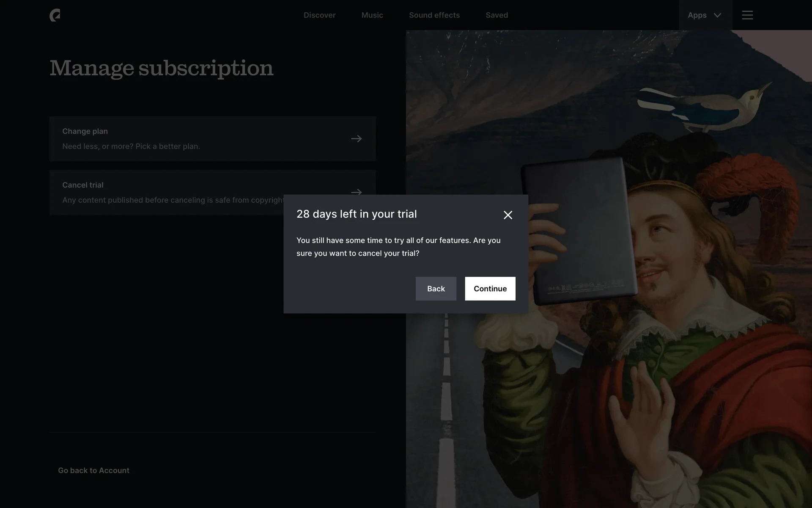This screenshot has height=508, width=812.
Task: Click the arrow icon on Cancel trial
Action: (357, 192)
